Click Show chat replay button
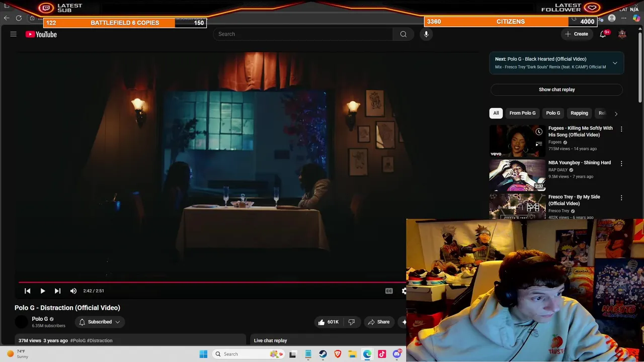This screenshot has width=644, height=362. [556, 89]
